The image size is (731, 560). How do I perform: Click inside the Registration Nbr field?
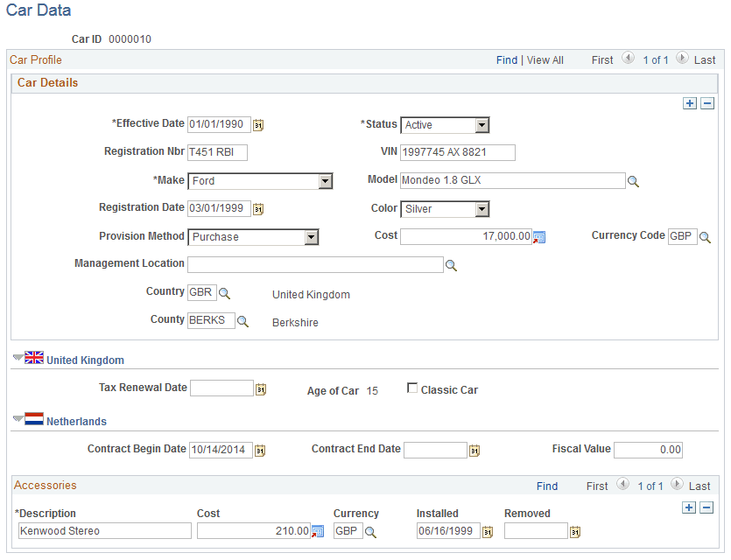215,152
